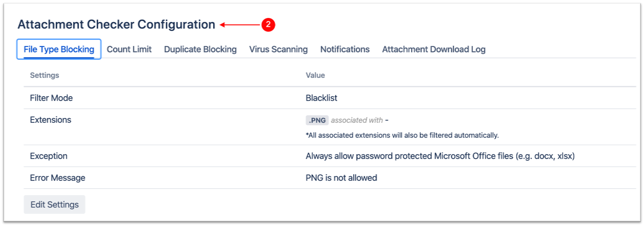Click the Extensions setting label
Screen dimensions: 644x226
[51, 120]
